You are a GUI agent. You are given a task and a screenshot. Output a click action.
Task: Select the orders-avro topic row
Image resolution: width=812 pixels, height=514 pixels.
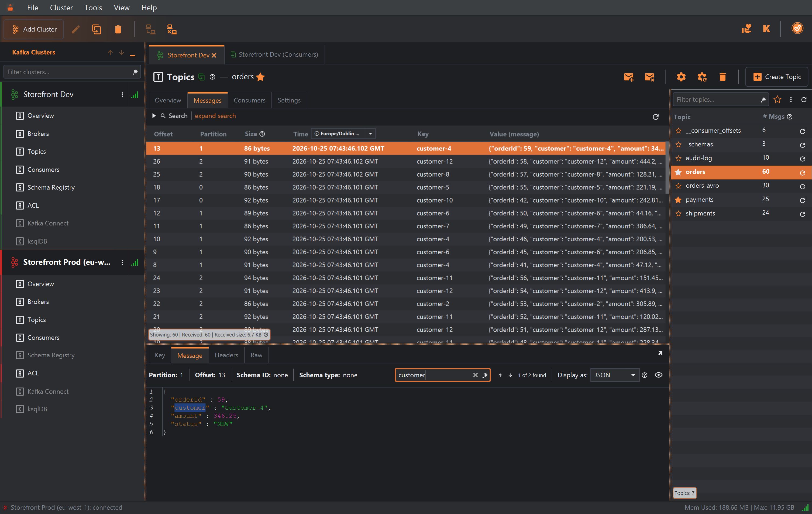click(x=741, y=186)
